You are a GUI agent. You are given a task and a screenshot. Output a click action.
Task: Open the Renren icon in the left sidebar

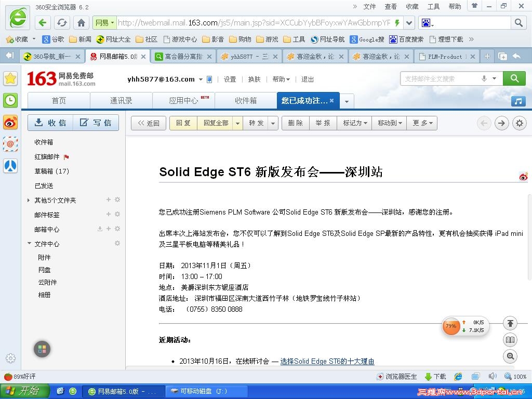pos(10,166)
